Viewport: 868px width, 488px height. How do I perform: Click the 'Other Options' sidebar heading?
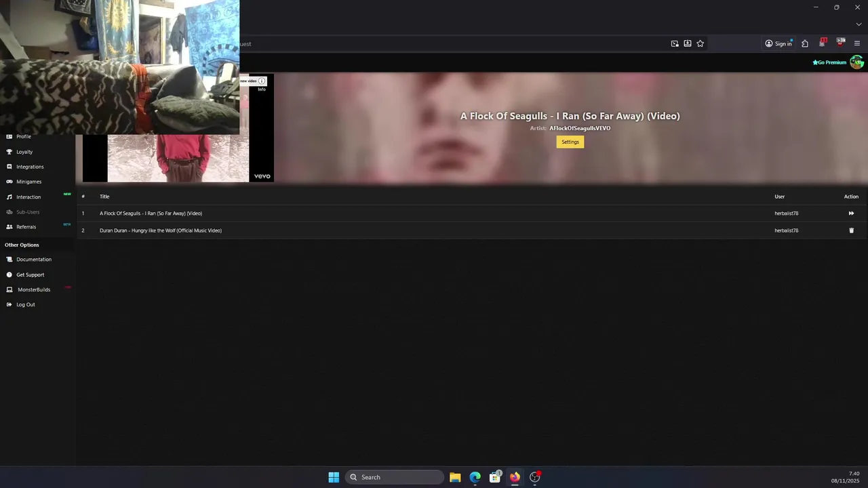[22, 245]
